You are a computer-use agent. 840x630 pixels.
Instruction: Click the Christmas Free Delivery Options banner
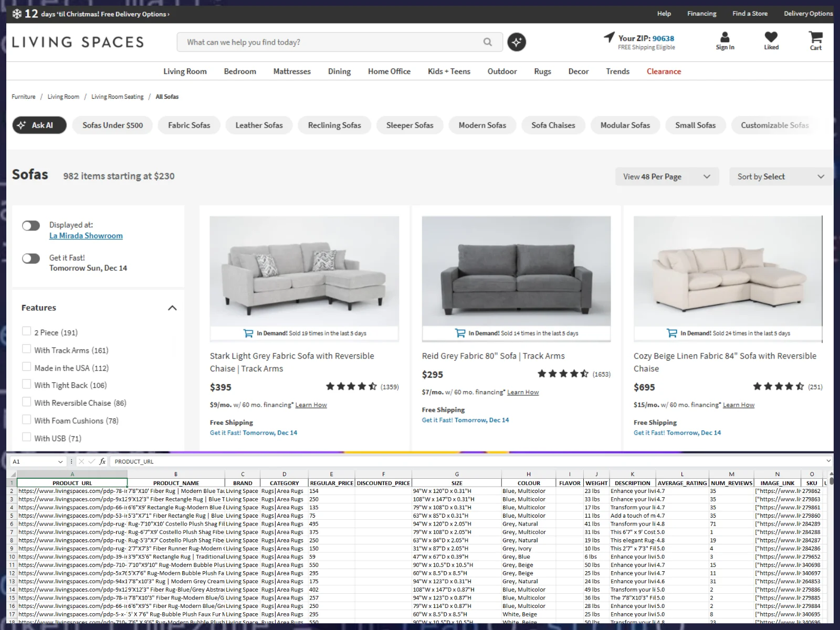(x=90, y=14)
